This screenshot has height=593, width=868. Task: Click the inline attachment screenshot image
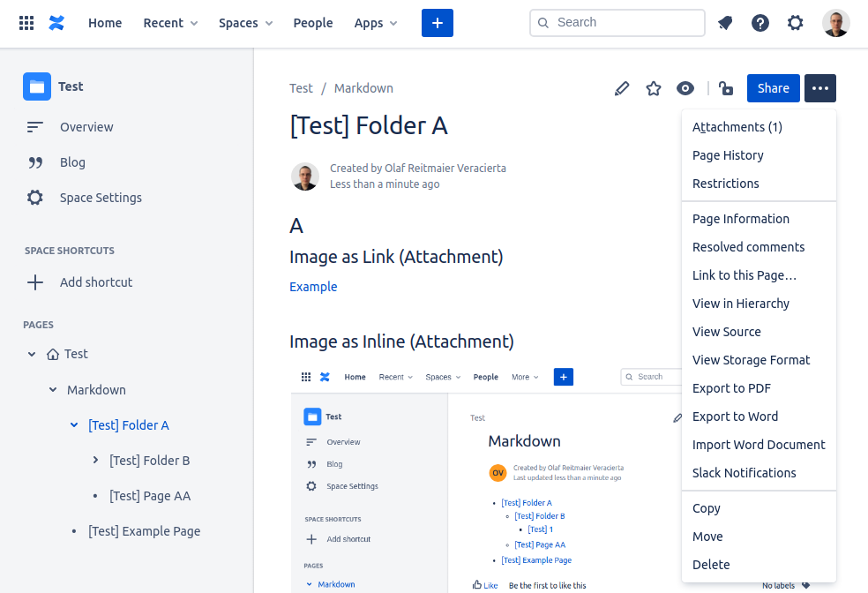[485, 477]
